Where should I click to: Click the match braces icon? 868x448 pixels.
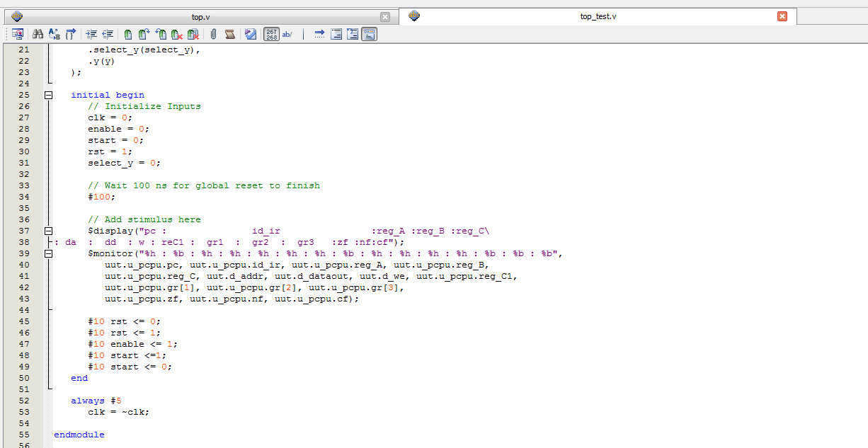pos(71,33)
